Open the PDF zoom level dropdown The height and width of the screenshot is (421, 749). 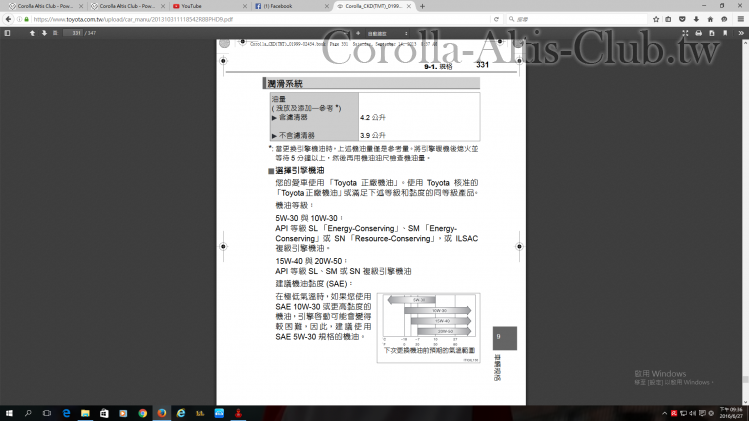click(387, 33)
